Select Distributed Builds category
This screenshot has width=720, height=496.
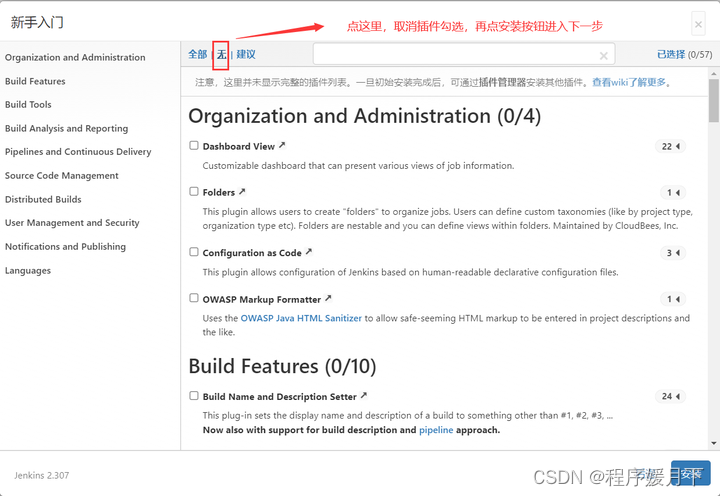point(43,199)
